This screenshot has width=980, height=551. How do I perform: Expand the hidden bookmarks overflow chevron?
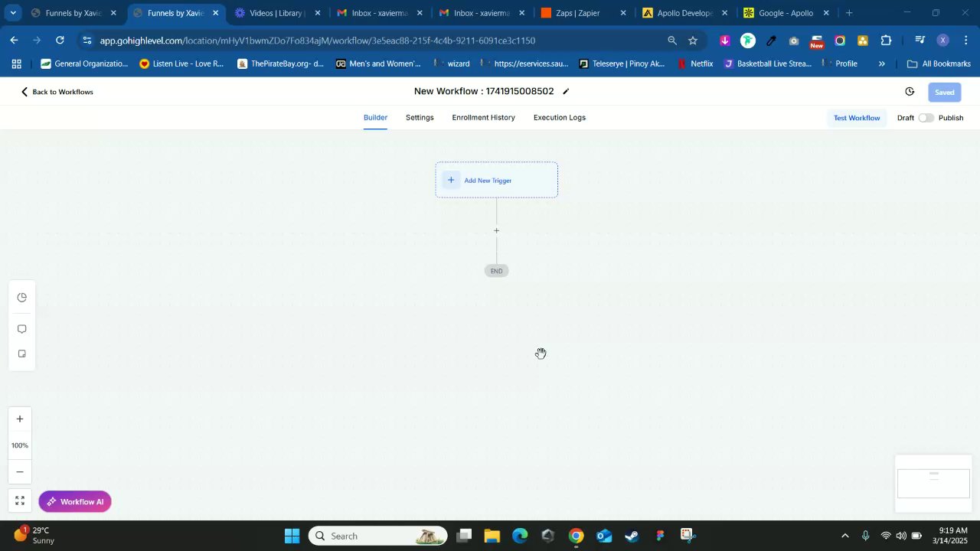click(x=881, y=64)
